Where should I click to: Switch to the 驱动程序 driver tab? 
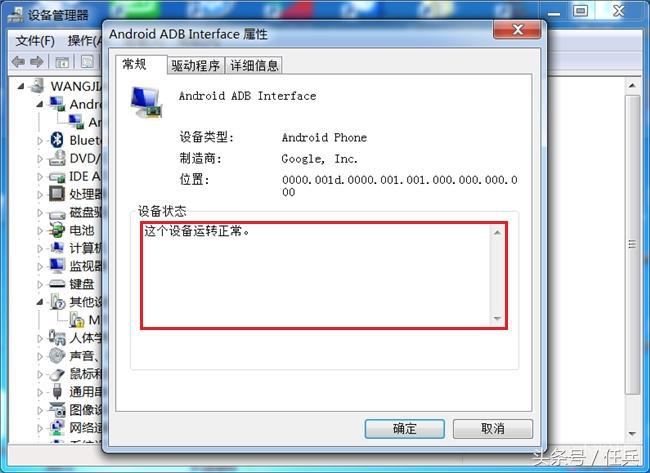pyautogui.click(x=196, y=65)
